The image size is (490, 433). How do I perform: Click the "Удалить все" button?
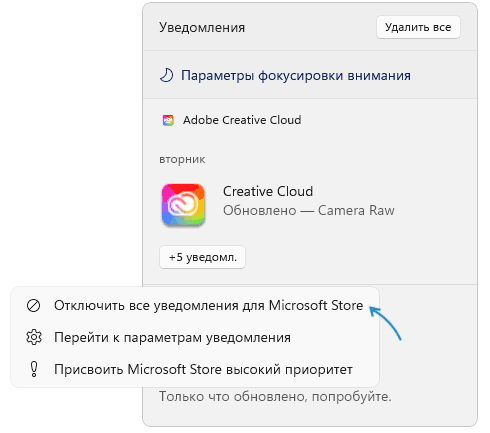418,27
